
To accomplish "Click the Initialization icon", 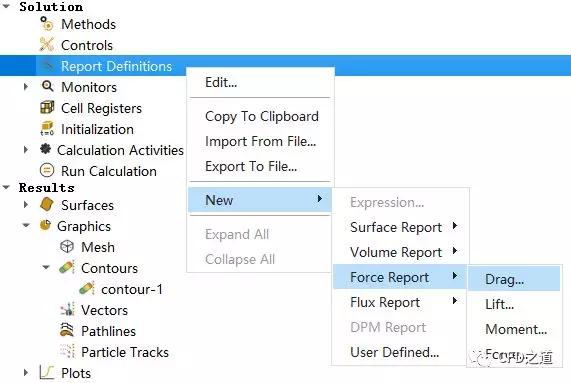I will click(x=47, y=129).
